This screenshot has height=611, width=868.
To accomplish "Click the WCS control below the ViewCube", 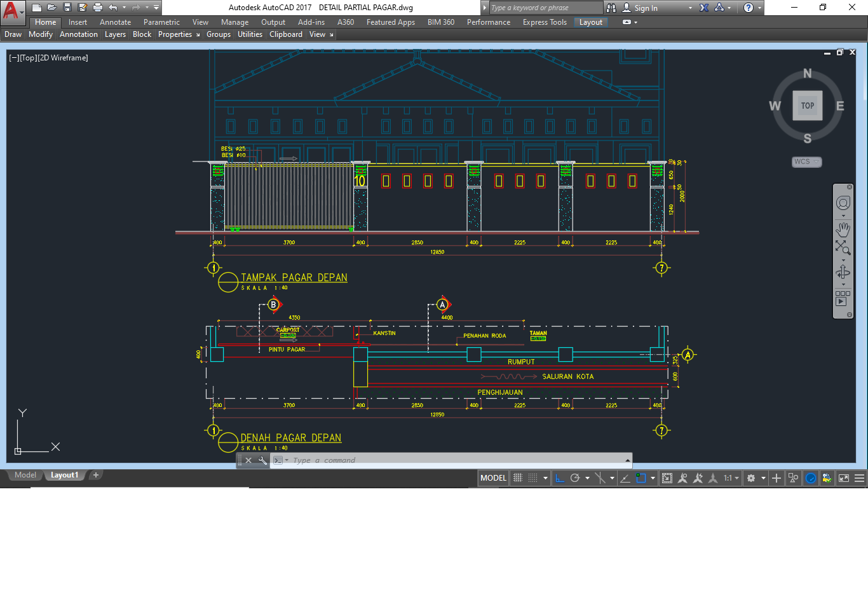I will (806, 161).
